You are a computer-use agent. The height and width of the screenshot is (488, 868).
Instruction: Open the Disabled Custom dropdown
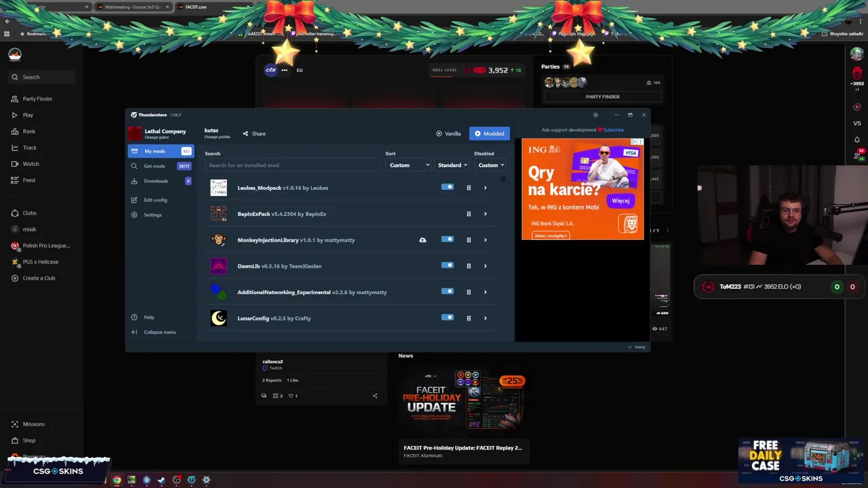pos(490,165)
